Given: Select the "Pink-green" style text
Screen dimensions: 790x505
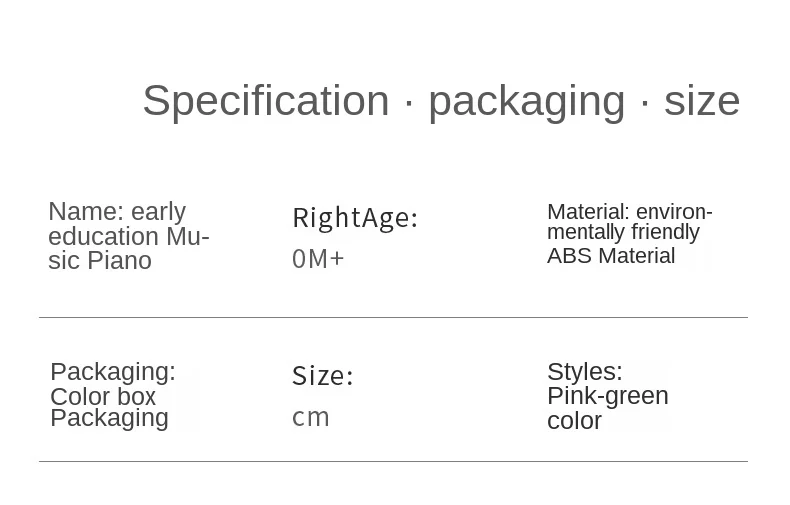Looking at the screenshot, I should [x=607, y=396].
